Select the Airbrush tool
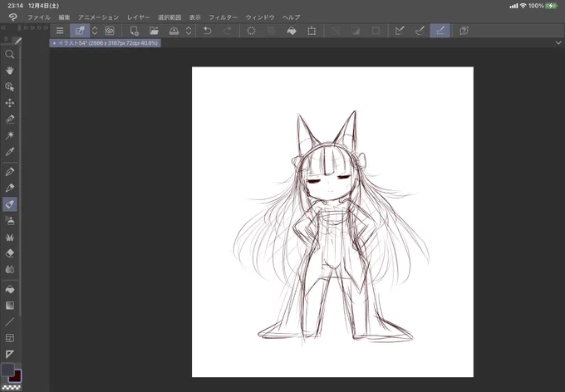This screenshot has width=565, height=392. point(10,221)
